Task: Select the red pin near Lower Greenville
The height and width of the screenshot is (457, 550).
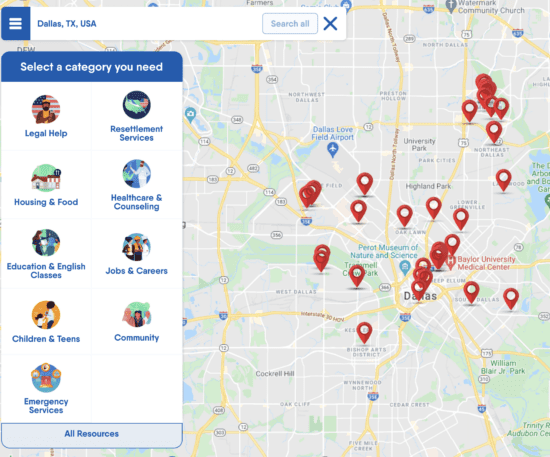Action: pos(461,219)
